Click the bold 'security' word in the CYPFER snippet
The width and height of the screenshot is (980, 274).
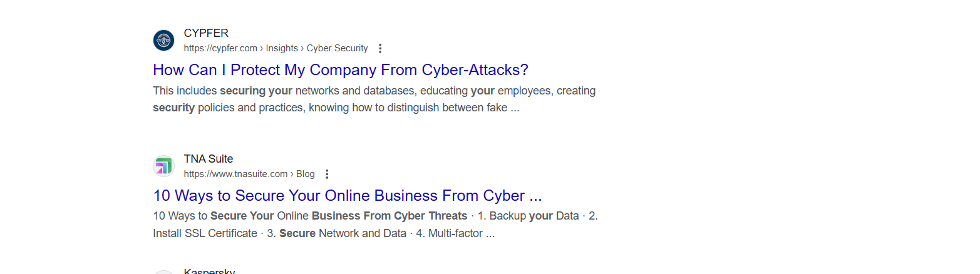coord(174,108)
